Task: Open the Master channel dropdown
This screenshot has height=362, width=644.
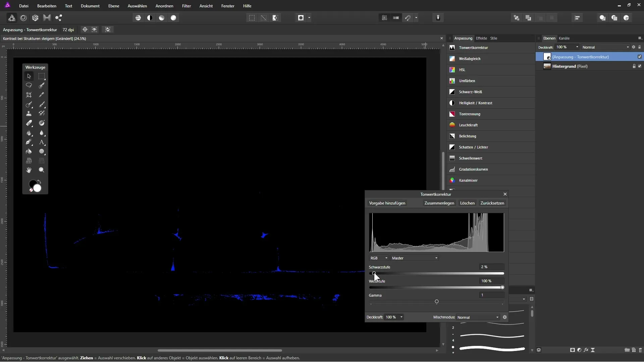Action: [415, 258]
